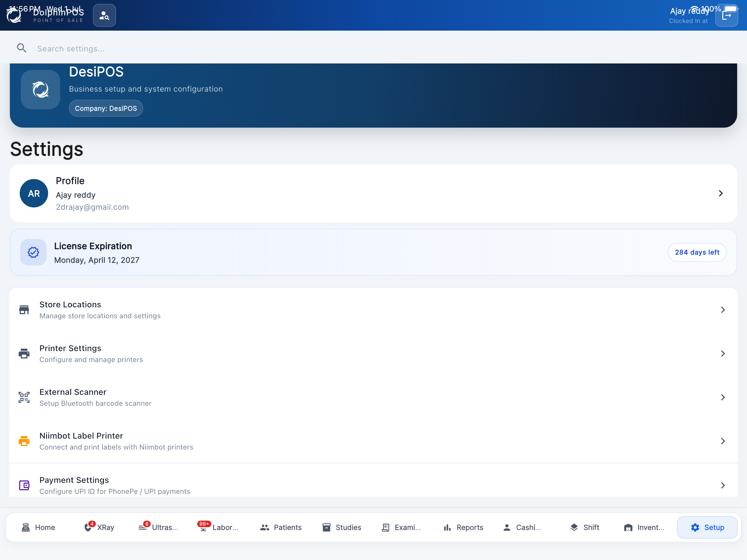Click the Ultrasound badge showing 8

tap(147, 524)
